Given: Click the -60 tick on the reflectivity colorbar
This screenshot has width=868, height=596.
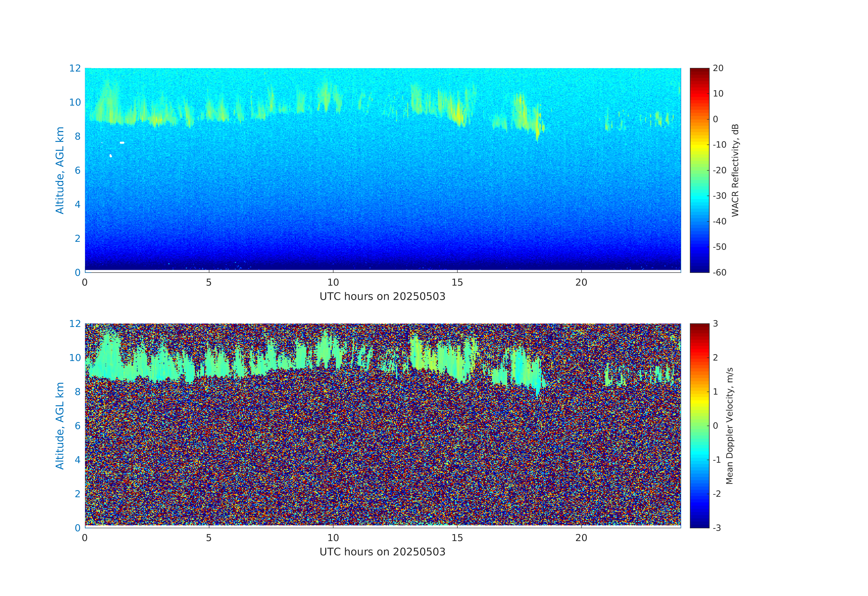Looking at the screenshot, I should [x=719, y=272].
